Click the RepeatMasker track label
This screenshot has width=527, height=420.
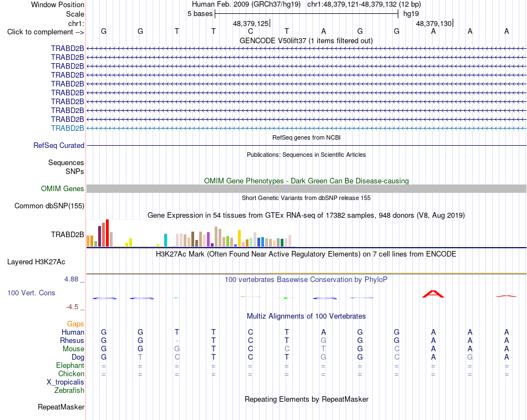[x=61, y=407]
